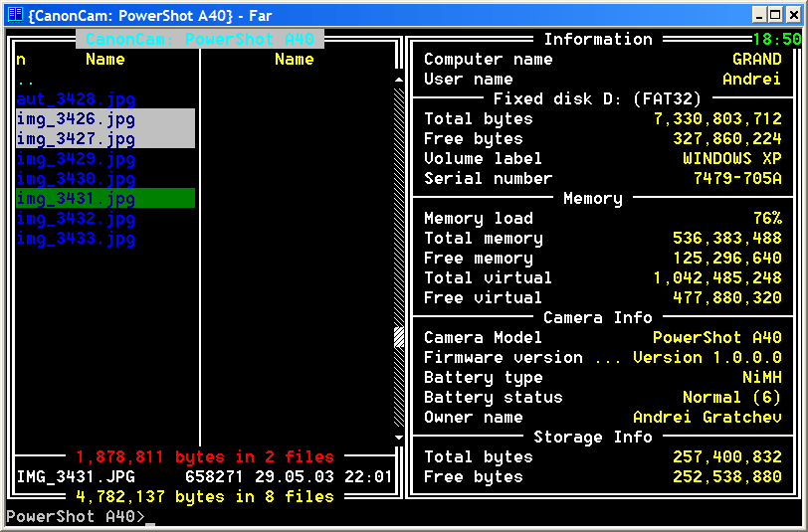Select highlighted file img_3431.jpg
The width and height of the screenshot is (808, 532).
click(105, 198)
